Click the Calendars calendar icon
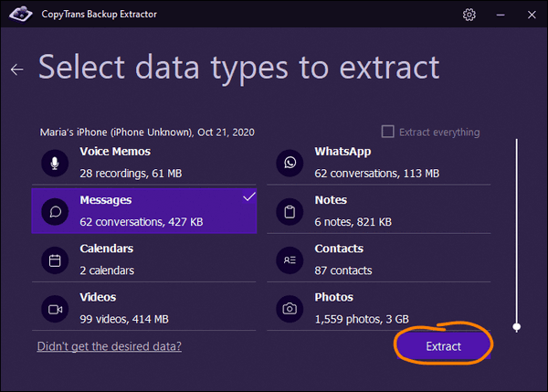Image resolution: width=548 pixels, height=392 pixels. [x=55, y=260]
